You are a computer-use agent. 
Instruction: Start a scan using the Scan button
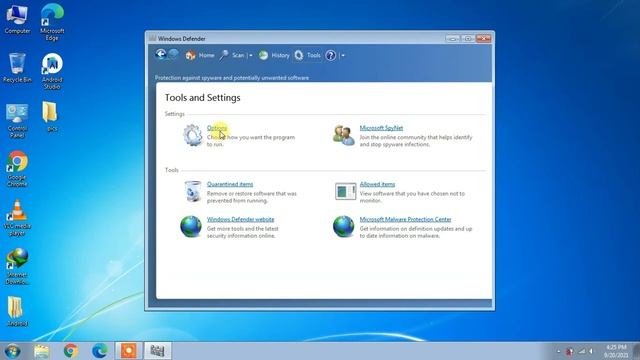[x=232, y=55]
